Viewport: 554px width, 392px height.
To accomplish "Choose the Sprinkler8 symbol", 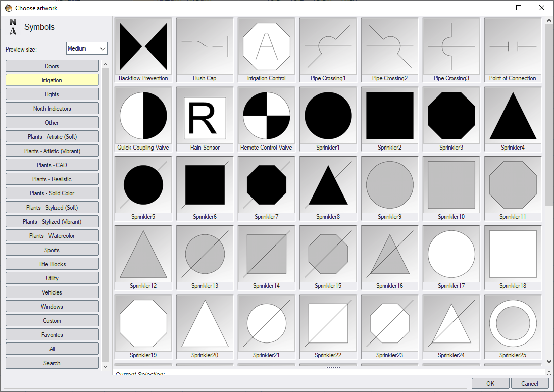I will click(328, 189).
